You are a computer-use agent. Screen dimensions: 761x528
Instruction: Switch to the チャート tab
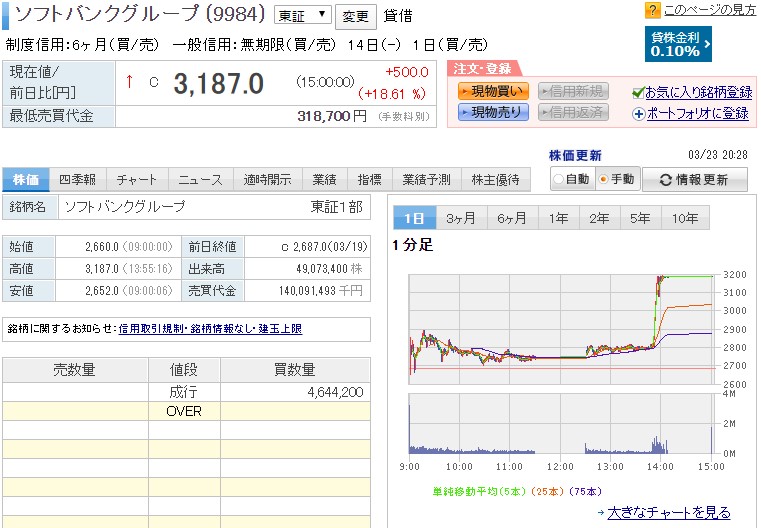click(x=137, y=180)
